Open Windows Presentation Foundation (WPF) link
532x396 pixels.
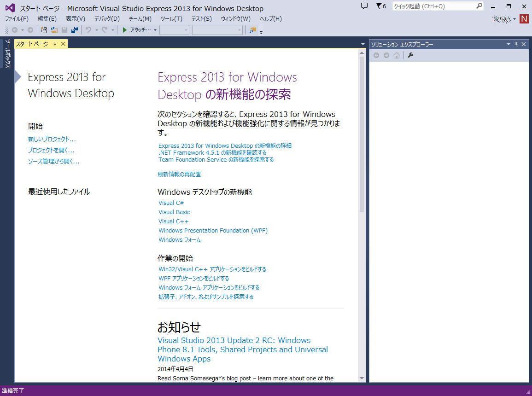point(213,230)
